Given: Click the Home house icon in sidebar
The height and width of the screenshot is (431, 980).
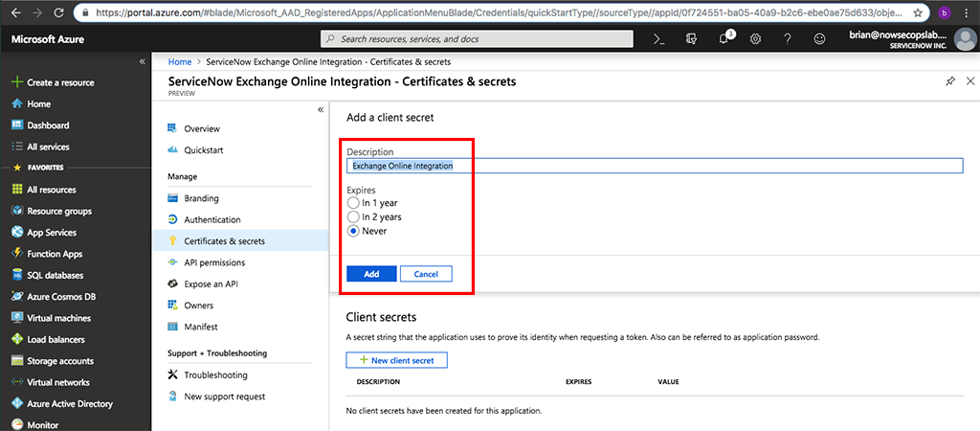Looking at the screenshot, I should click(x=17, y=103).
